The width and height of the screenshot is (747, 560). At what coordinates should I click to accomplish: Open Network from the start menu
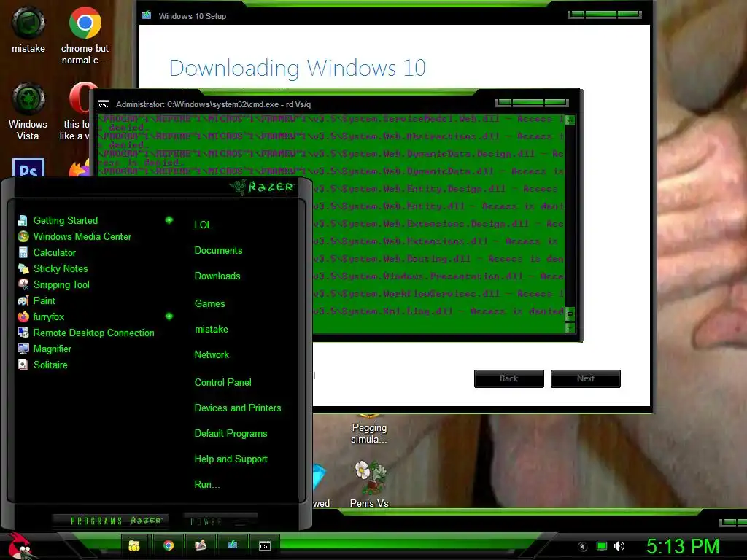point(212,355)
